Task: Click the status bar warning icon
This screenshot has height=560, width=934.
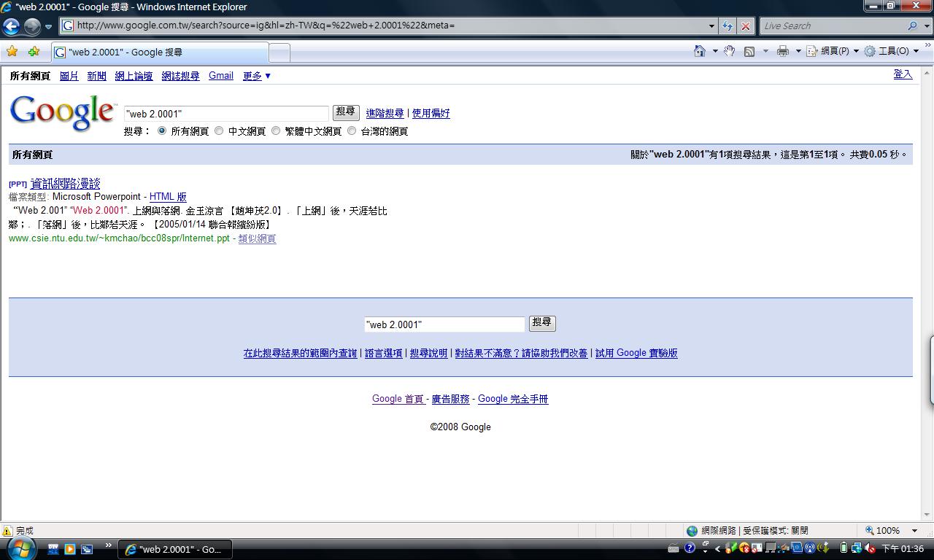Action: point(7,531)
